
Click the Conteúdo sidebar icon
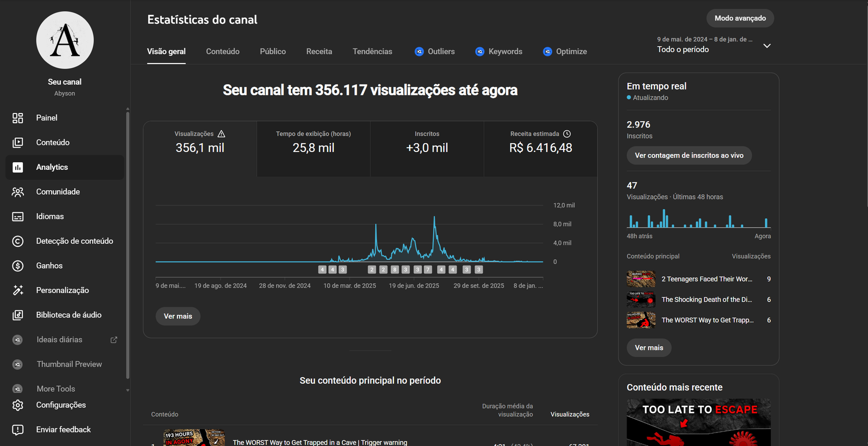coord(18,143)
